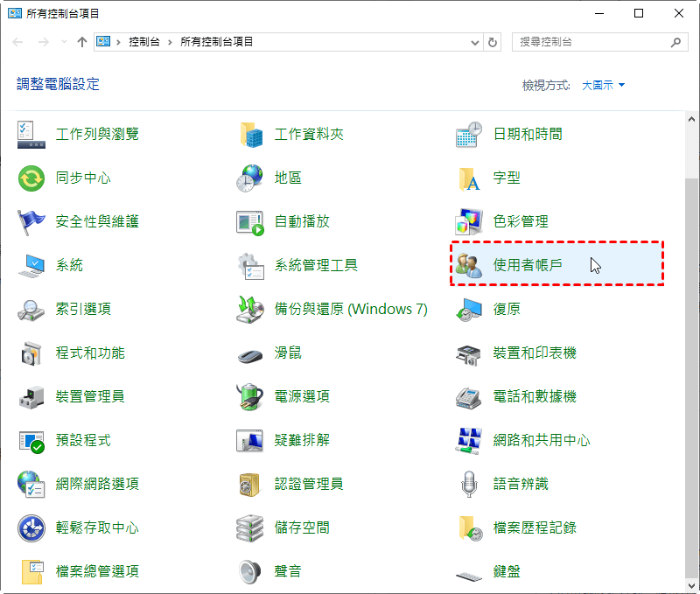Open the 電源選項 battery icon
The height and width of the screenshot is (594, 700).
[x=250, y=396]
